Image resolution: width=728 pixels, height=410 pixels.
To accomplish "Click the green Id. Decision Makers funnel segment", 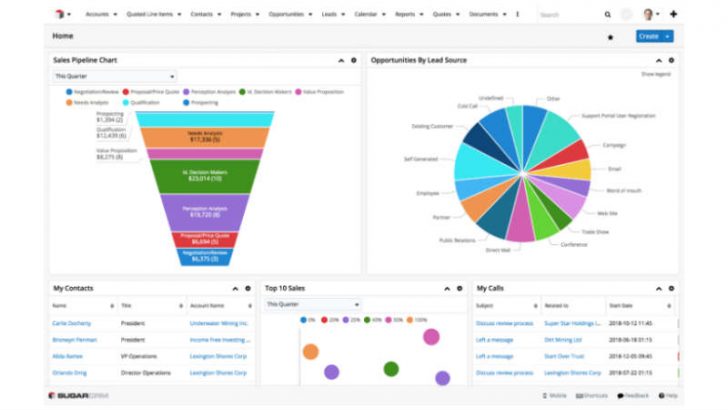I will tap(205, 176).
